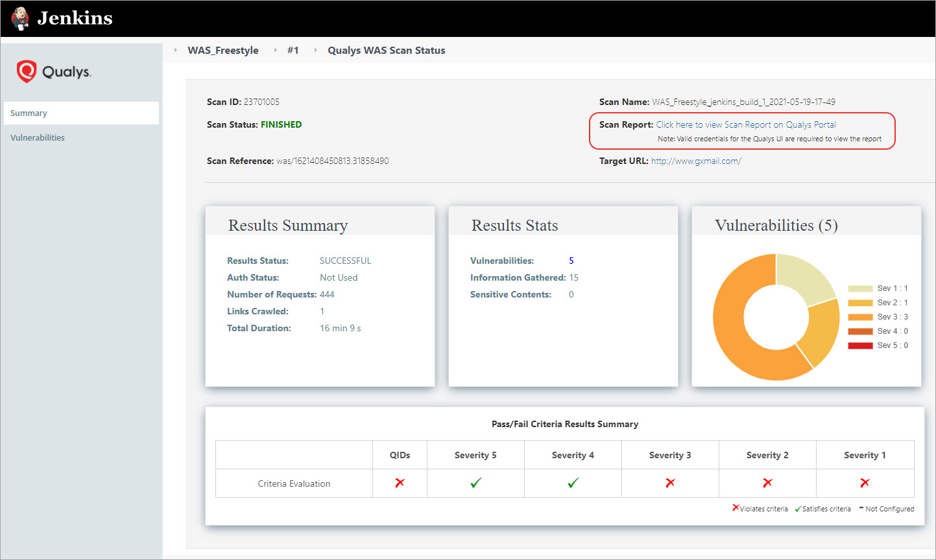This screenshot has height=560, width=936.
Task: Click the Severity 3 column header
Action: click(670, 455)
